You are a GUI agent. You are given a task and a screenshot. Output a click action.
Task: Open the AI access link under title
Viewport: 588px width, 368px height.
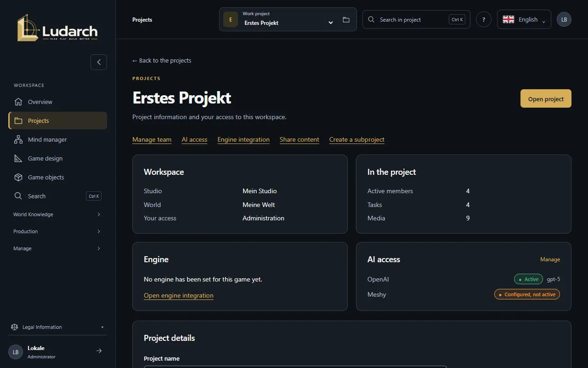pyautogui.click(x=194, y=139)
